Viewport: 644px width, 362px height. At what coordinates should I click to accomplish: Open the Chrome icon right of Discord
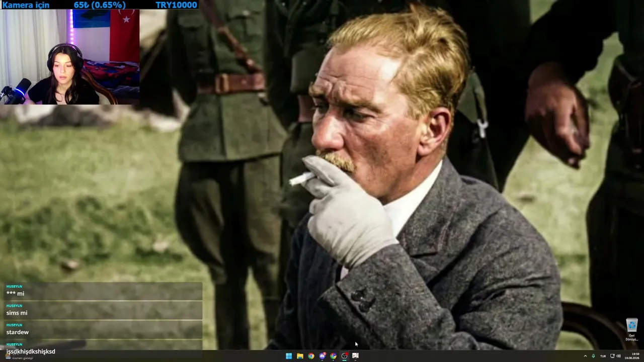click(333, 356)
